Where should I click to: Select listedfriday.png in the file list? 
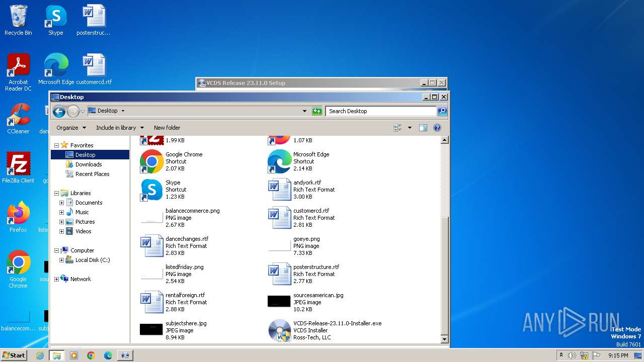coord(184,274)
